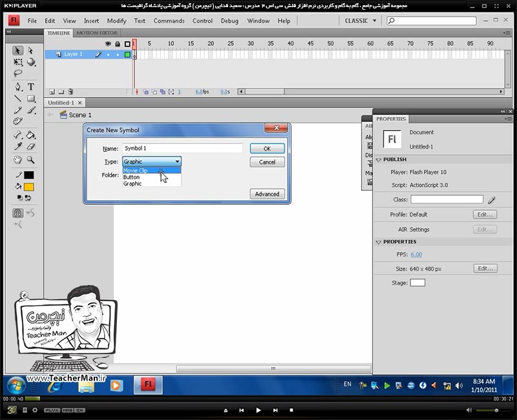
Task: Select the Paint Bucket tool
Action: (30, 135)
